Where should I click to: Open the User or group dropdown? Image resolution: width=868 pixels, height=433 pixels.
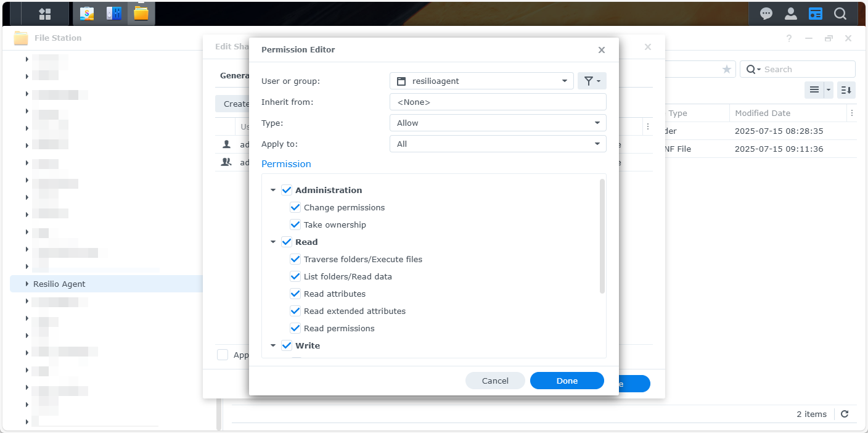(x=481, y=81)
